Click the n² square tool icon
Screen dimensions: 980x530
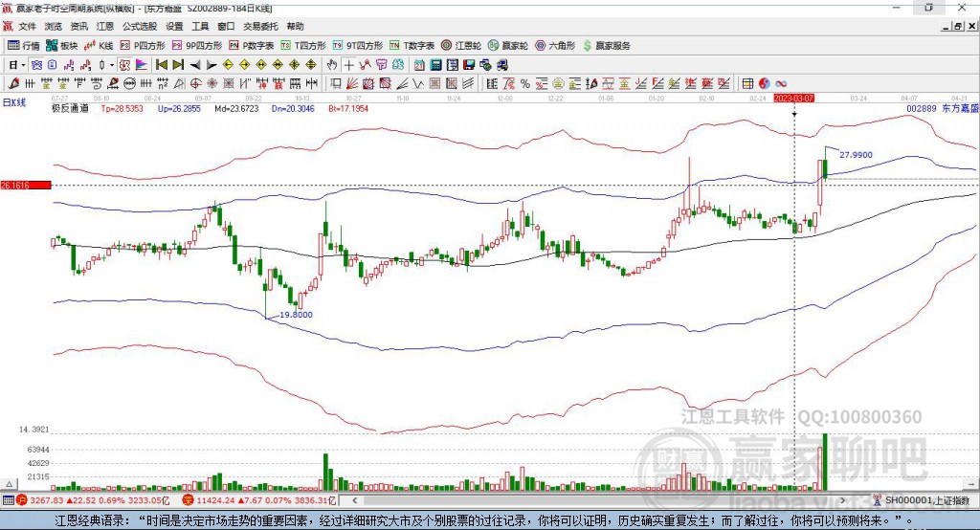click(163, 83)
